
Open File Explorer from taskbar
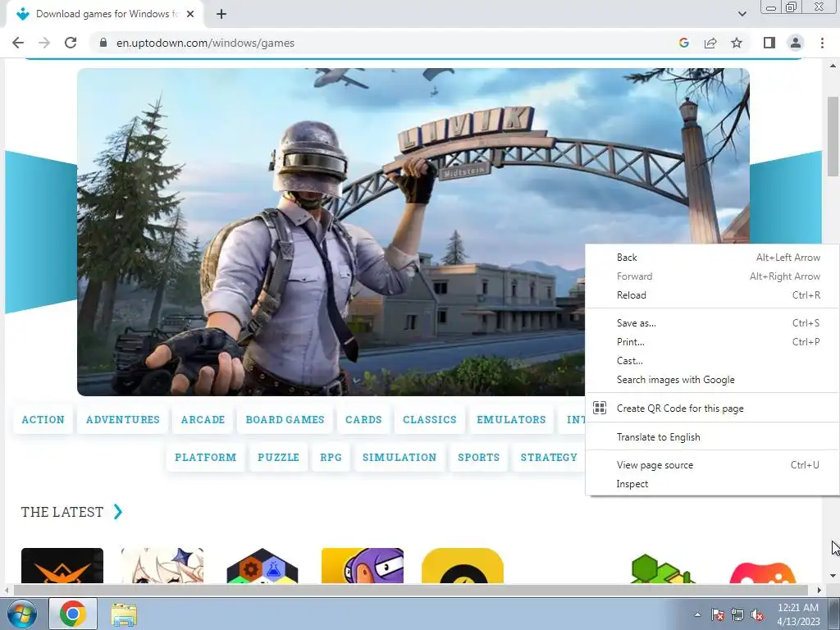124,614
